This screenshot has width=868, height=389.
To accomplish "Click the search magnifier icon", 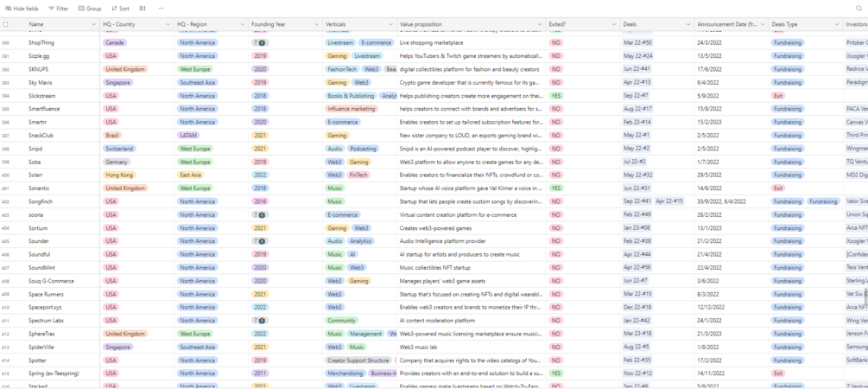I will 859,9.
